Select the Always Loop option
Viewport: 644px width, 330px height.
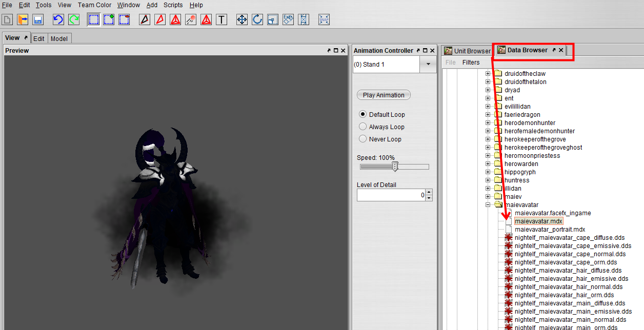[363, 127]
